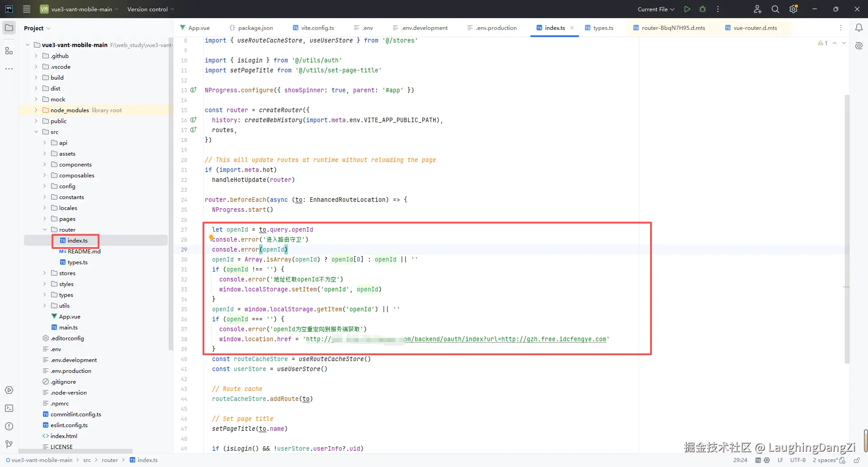
Task: Click the router breadcrumb in the status bar
Action: click(x=110, y=460)
